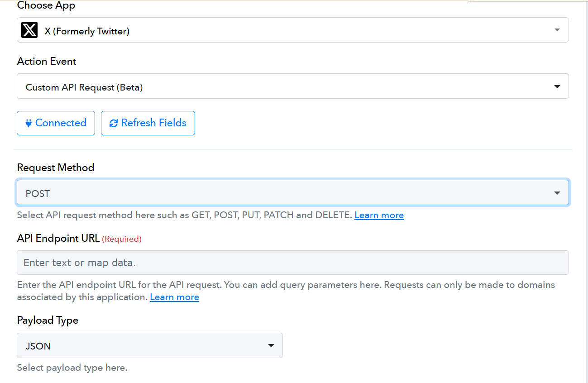
Task: Click the POST value in Request Method
Action: click(x=38, y=194)
